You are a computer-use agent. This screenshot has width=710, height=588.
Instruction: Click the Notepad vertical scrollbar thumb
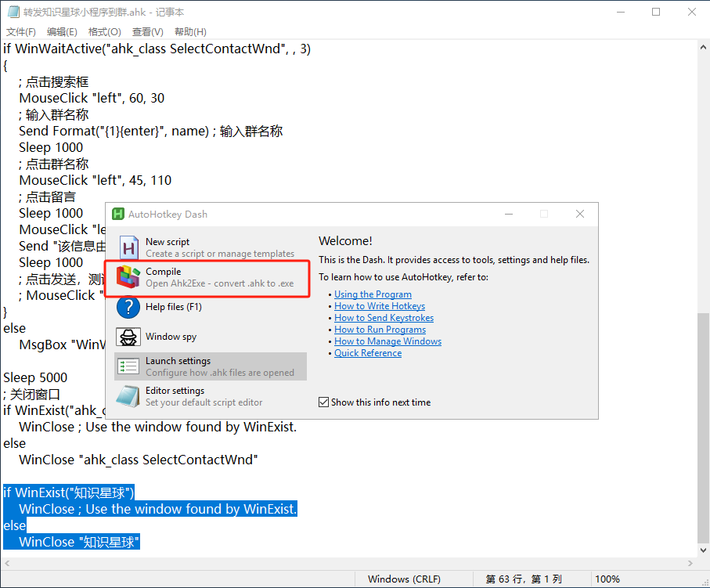tap(703, 427)
